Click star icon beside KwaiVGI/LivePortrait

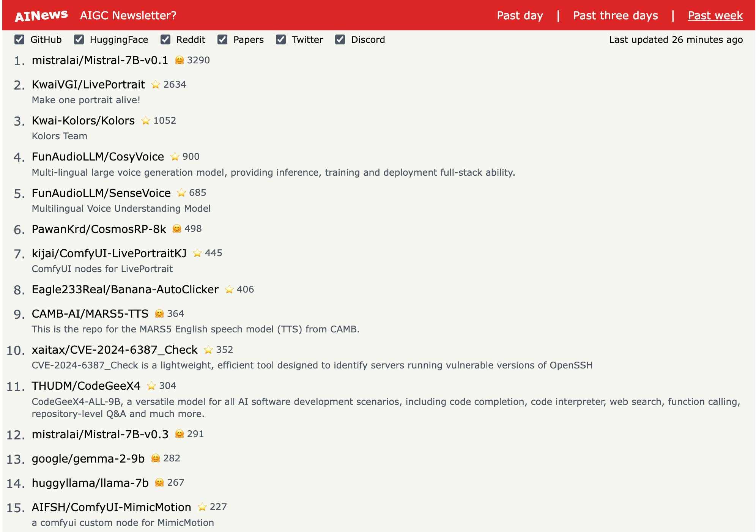tap(156, 85)
